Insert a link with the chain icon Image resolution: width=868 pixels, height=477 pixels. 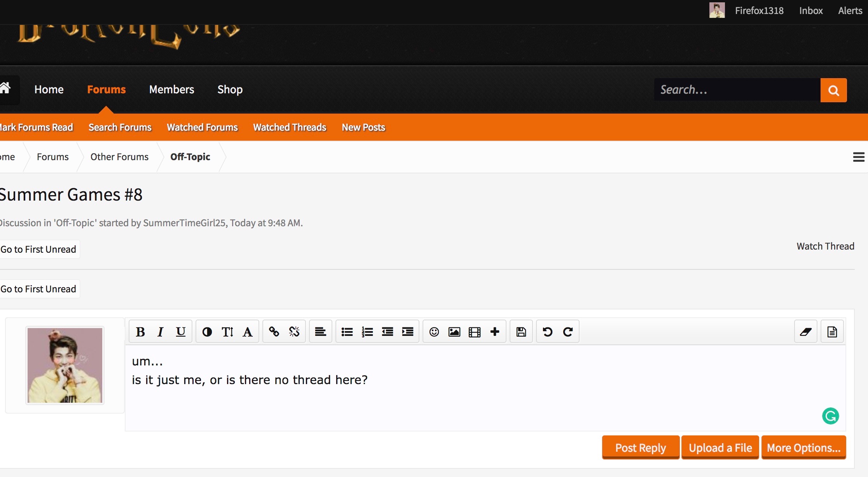coord(274,332)
